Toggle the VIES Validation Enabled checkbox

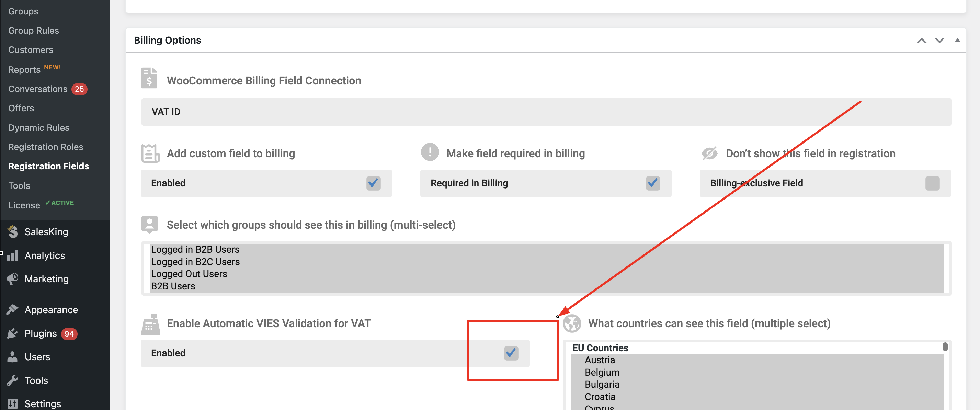point(511,353)
